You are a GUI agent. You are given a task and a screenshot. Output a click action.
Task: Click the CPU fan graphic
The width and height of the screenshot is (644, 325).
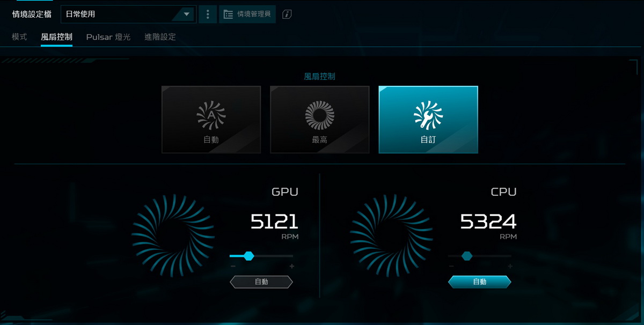391,236
